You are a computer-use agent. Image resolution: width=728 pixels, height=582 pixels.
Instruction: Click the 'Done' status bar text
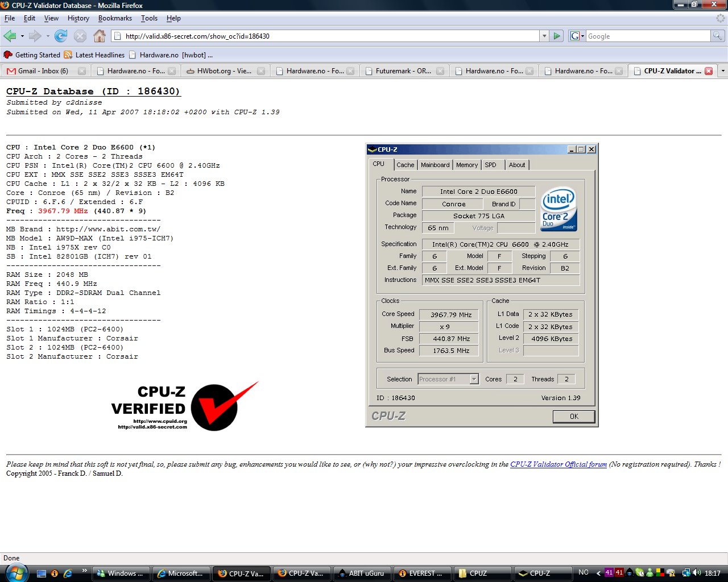[11, 558]
